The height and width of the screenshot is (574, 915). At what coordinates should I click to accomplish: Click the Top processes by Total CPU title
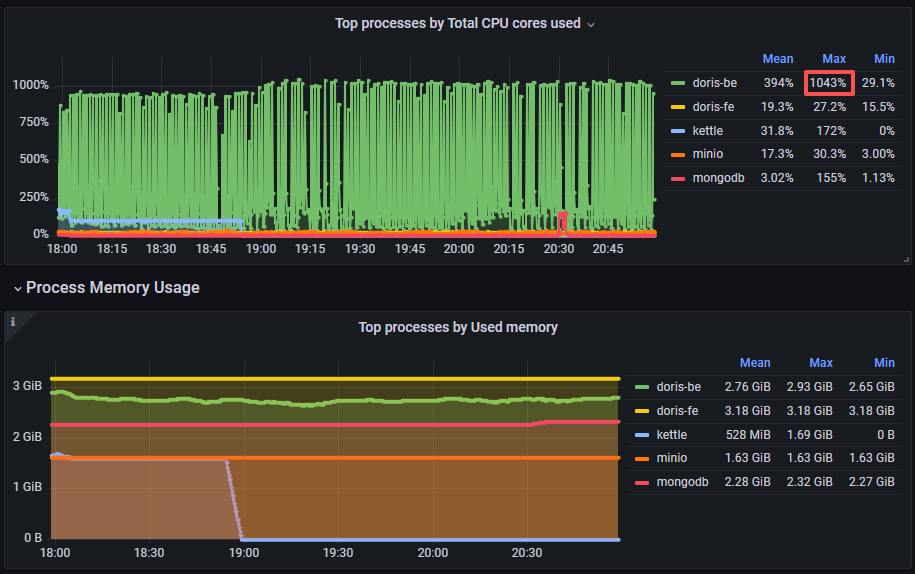[457, 23]
